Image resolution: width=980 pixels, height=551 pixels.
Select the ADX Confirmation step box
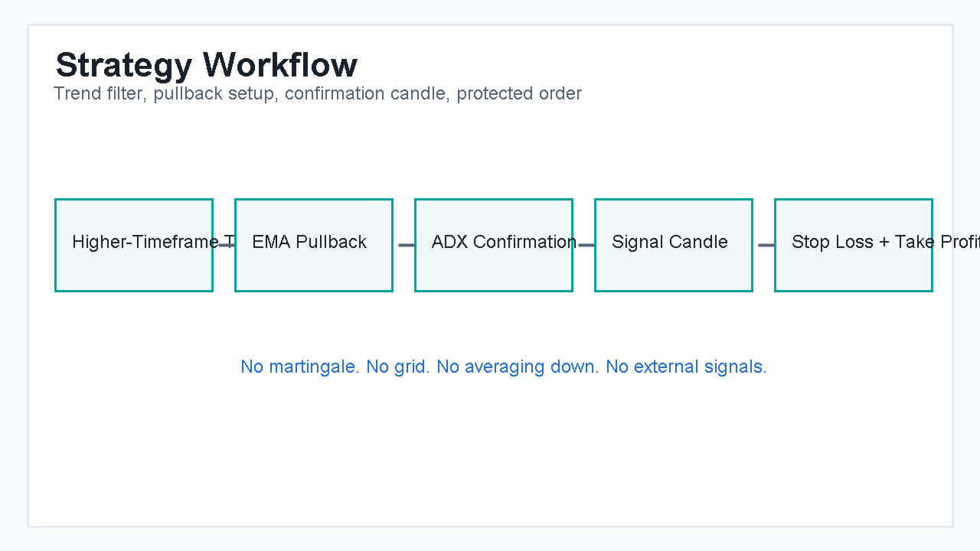click(494, 245)
